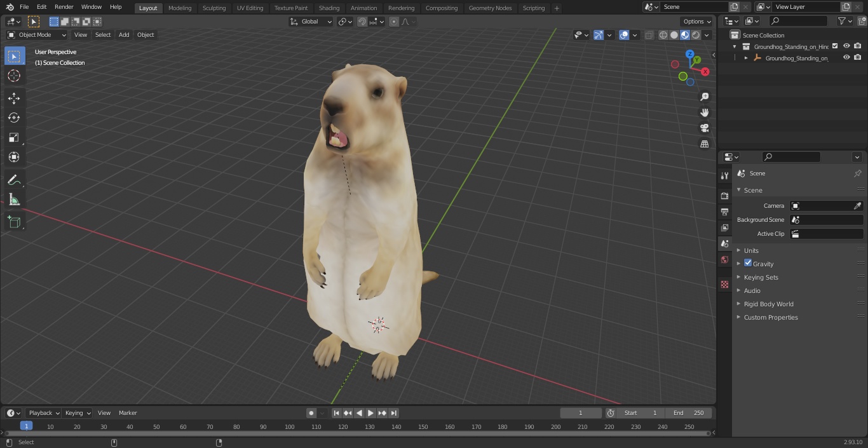The image size is (868, 448).
Task: Activate the Transform tool
Action: tap(14, 157)
